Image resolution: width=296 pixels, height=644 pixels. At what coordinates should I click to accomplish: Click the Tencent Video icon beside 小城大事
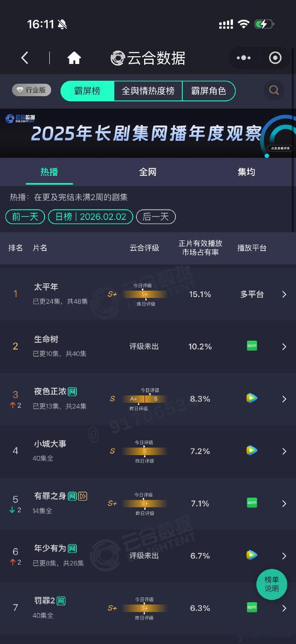tap(251, 450)
